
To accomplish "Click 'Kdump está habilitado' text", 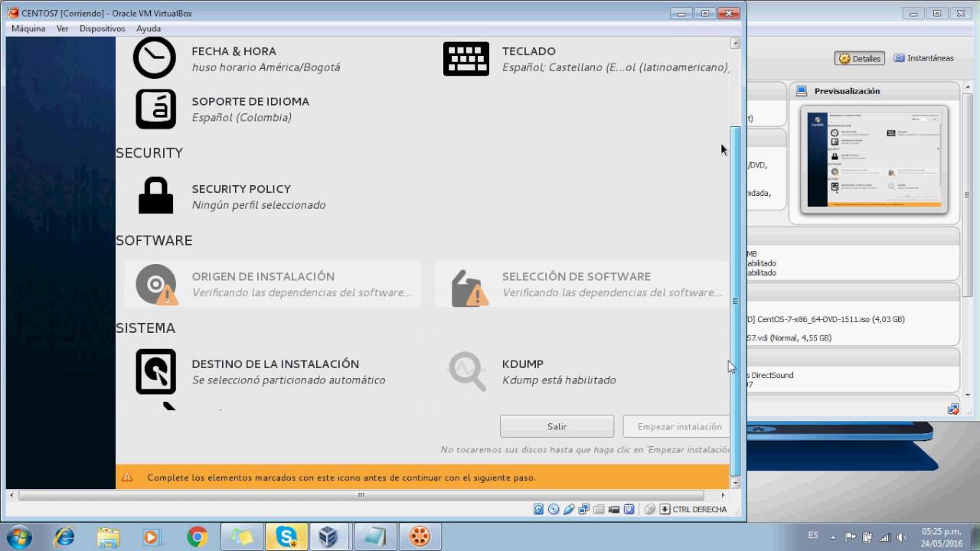I will 559,380.
